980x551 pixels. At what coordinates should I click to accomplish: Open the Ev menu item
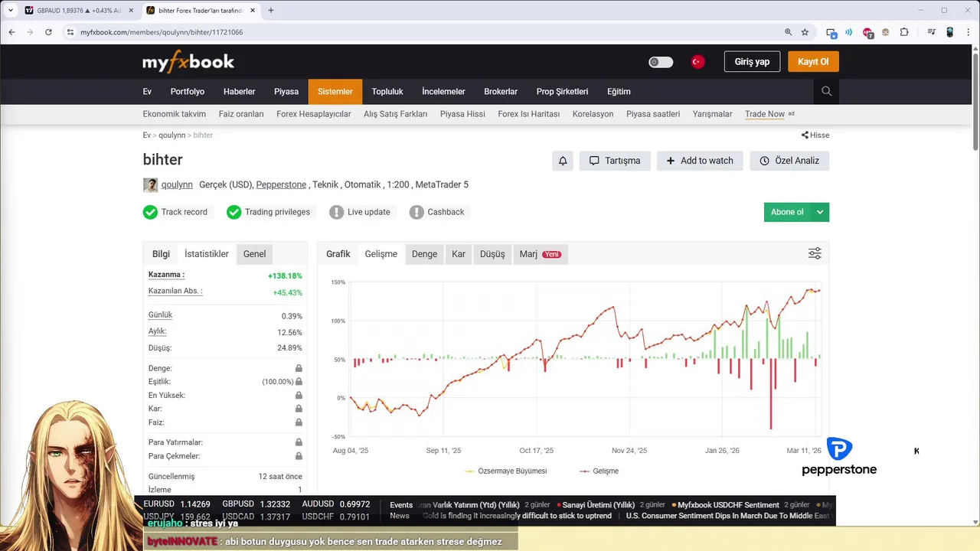pyautogui.click(x=147, y=92)
